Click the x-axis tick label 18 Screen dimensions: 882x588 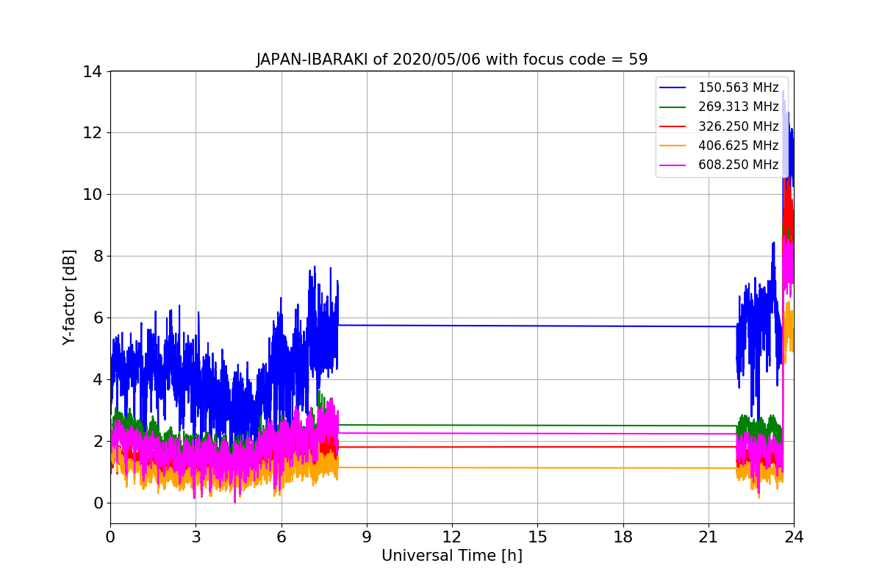(x=623, y=537)
